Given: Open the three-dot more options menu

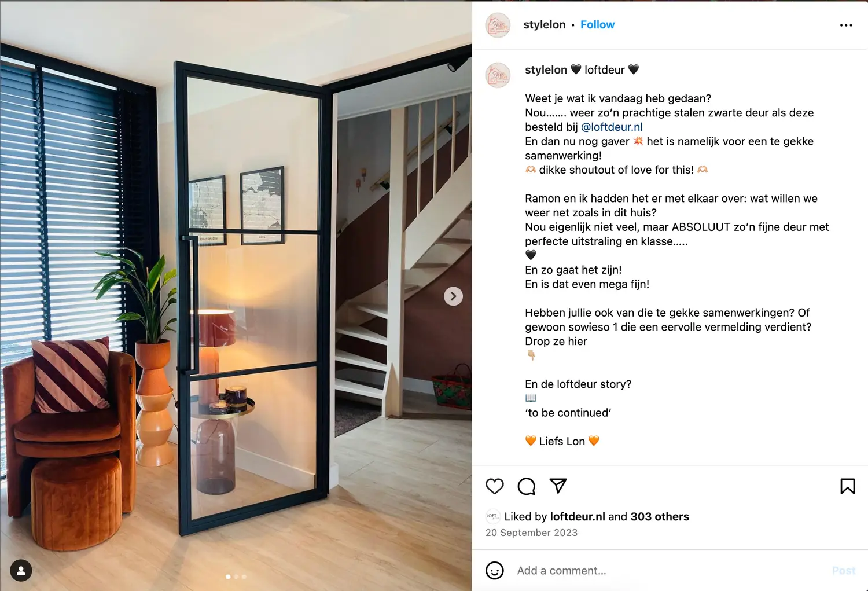Looking at the screenshot, I should [846, 25].
